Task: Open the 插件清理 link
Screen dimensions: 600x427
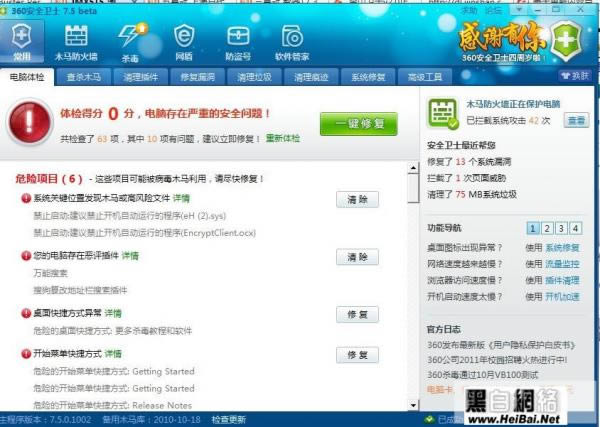Action: [x=562, y=280]
